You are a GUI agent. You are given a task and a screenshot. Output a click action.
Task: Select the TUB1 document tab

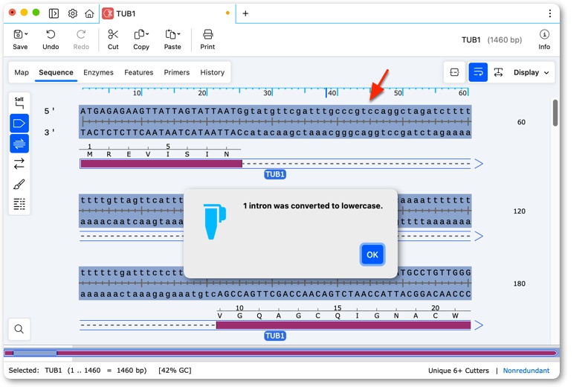tap(167, 13)
